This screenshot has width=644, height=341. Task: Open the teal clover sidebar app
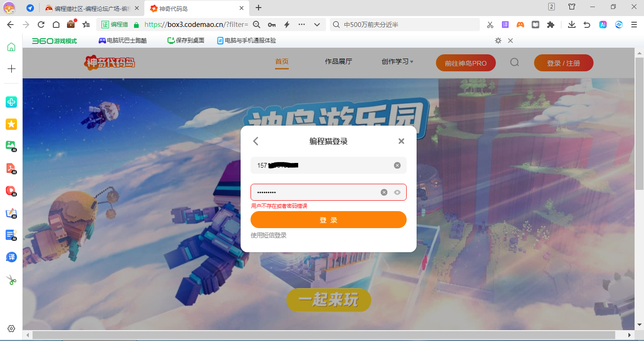coord(11,102)
